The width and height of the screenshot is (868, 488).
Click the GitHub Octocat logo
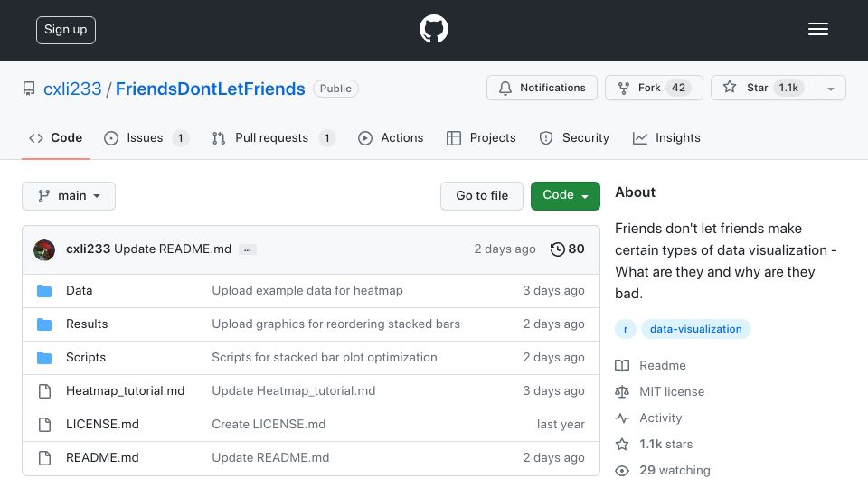[433, 29]
